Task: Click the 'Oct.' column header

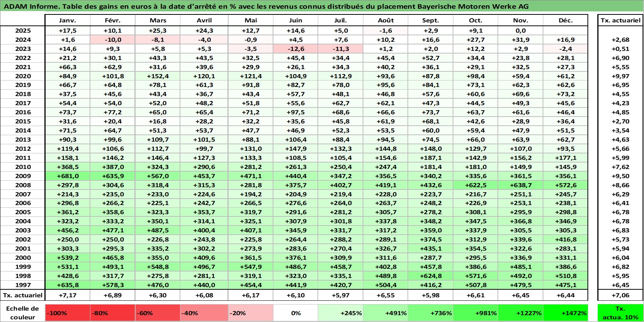Action: (x=476, y=21)
